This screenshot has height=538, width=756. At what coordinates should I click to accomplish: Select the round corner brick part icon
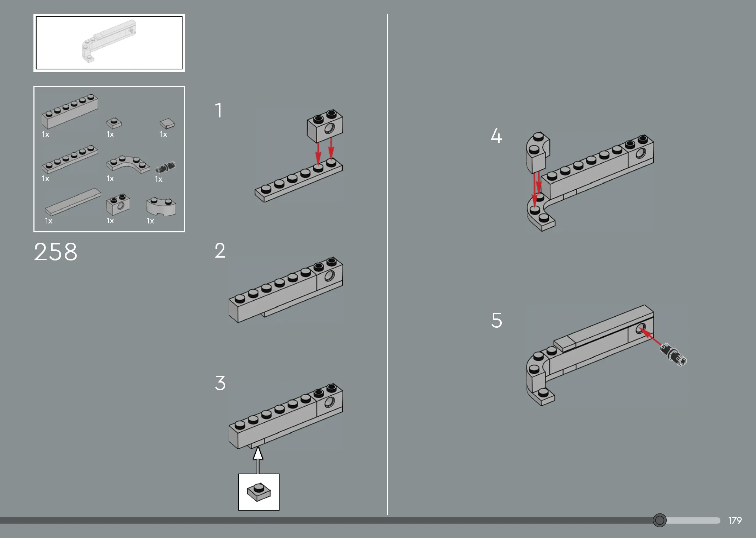click(x=161, y=207)
